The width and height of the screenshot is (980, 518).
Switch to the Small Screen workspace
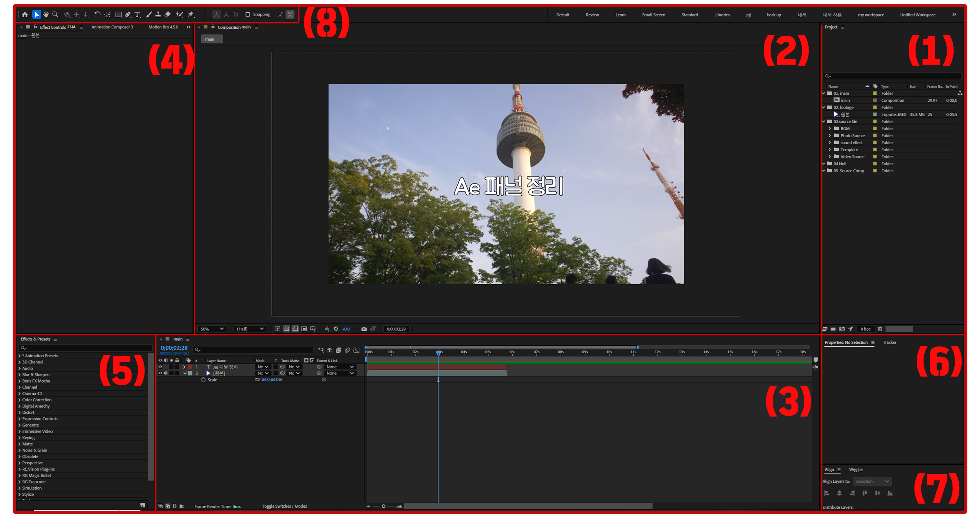tap(653, 15)
